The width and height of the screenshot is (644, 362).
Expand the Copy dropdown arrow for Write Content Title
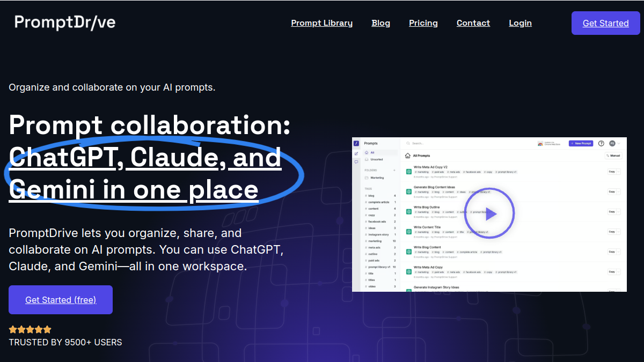tap(619, 232)
